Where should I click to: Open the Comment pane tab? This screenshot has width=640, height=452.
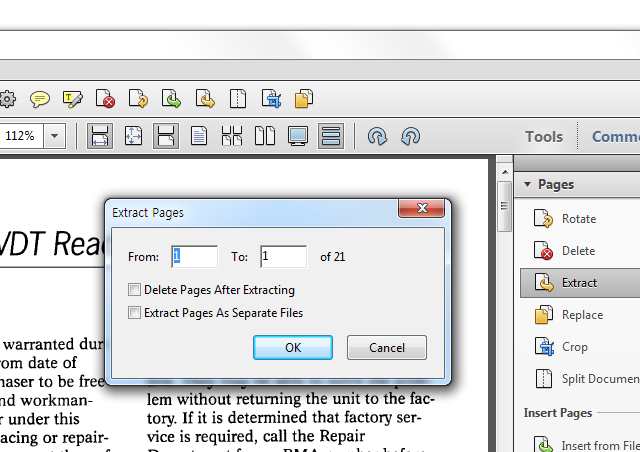click(616, 136)
